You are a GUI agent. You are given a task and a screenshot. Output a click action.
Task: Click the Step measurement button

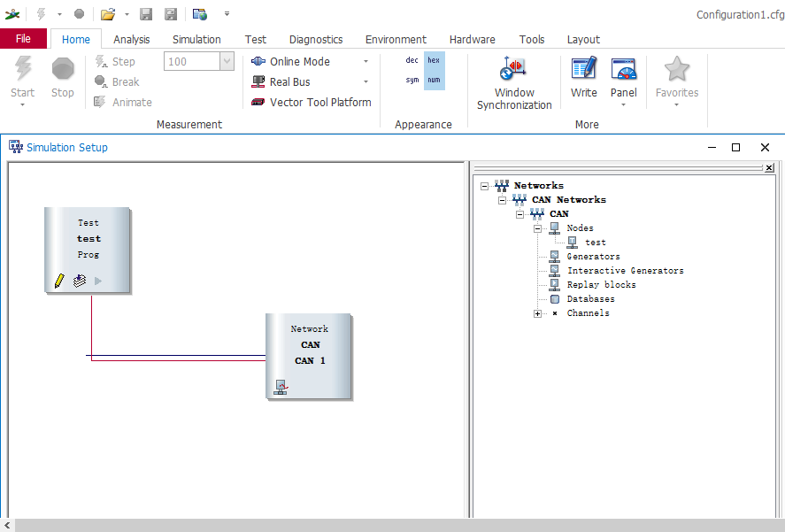(115, 62)
